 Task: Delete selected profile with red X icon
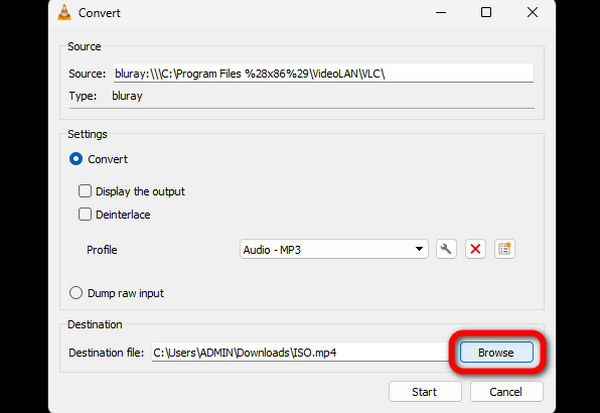(475, 249)
